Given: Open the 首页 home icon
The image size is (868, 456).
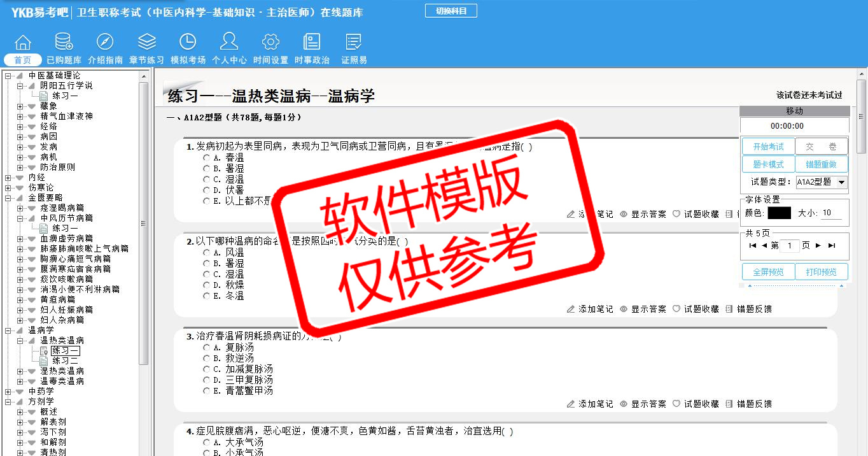Looking at the screenshot, I should pyautogui.click(x=23, y=43).
